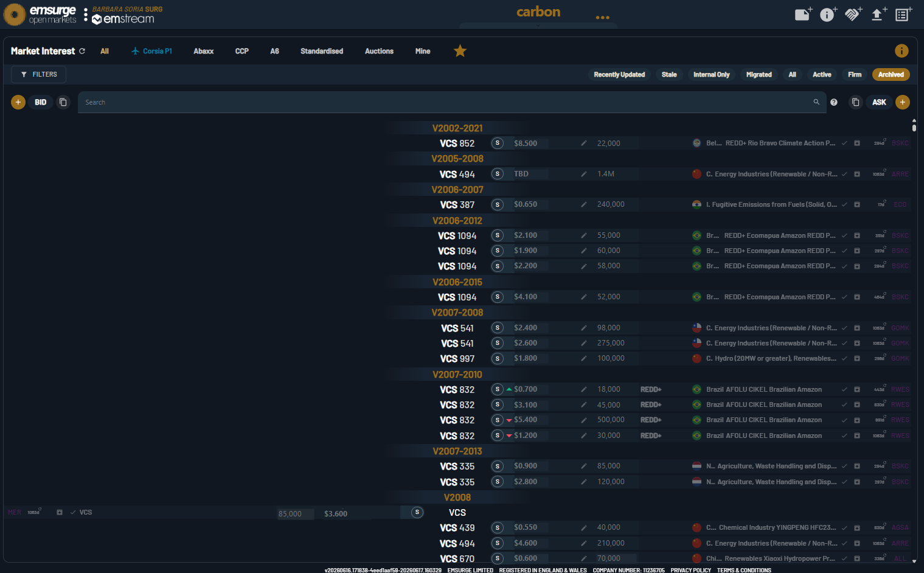Click the gold plus button beside BID
This screenshot has width=924, height=573.
point(18,102)
